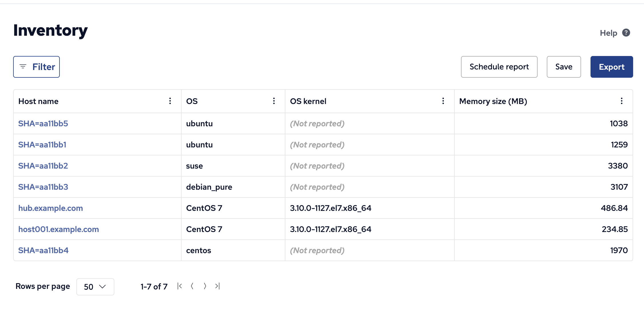Open host001.example.com details
Viewport: 644px width, 316px height.
coord(59,229)
